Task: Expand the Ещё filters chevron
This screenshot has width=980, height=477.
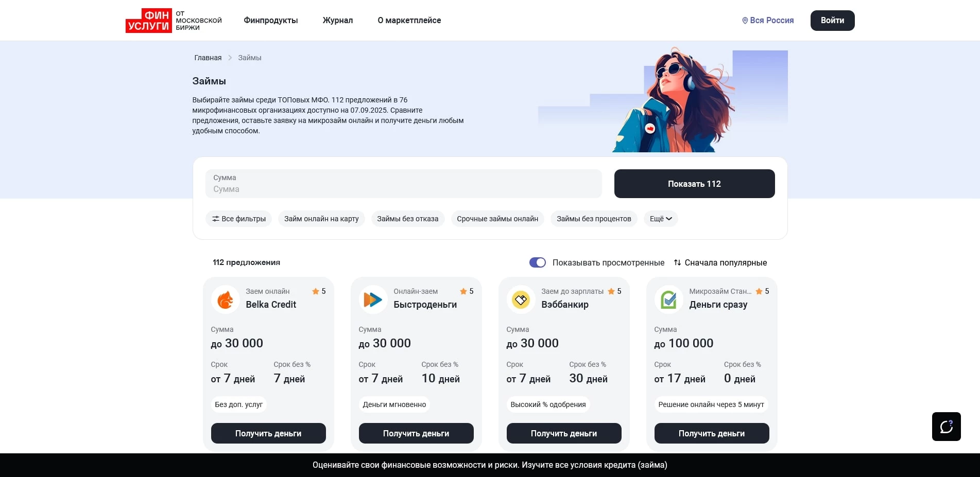Action: click(669, 219)
